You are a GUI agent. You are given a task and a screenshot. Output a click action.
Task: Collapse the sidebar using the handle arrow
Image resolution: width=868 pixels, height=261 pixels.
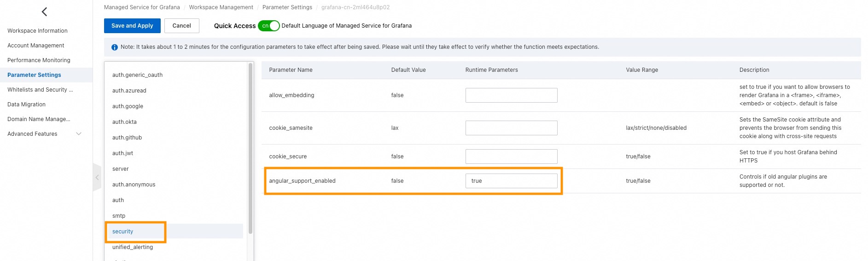click(97, 177)
